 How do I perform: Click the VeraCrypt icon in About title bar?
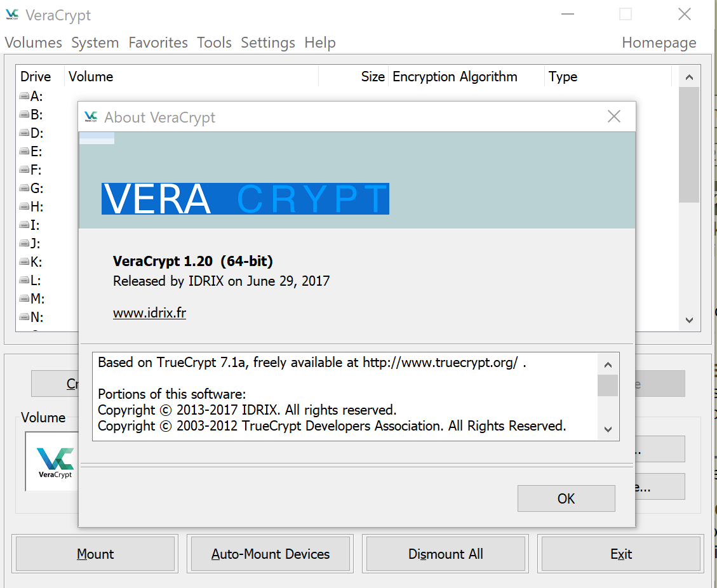coord(91,117)
